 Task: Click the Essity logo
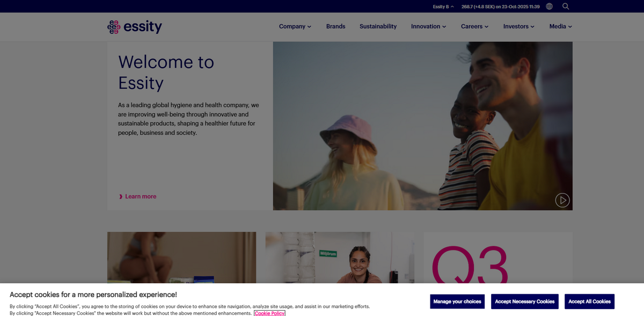click(135, 26)
